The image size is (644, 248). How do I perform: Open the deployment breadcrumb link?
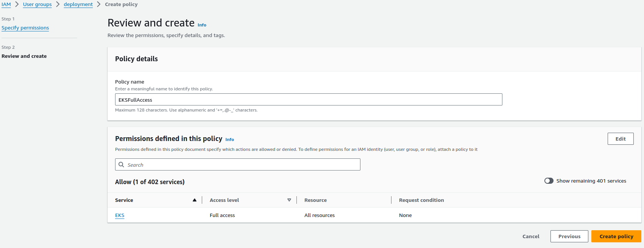[x=78, y=4]
